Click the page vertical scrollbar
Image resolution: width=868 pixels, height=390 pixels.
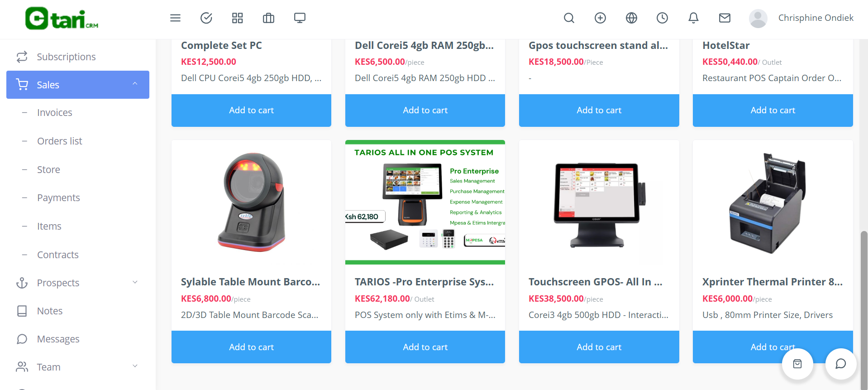coord(864,308)
